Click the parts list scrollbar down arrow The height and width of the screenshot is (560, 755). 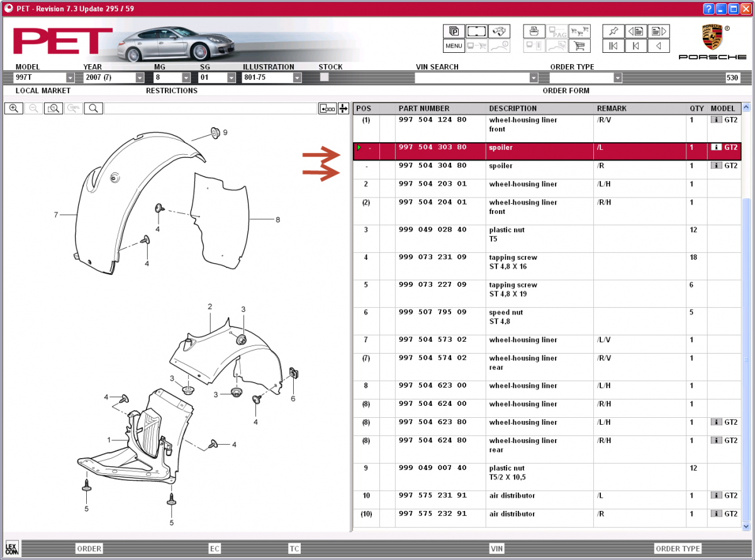click(746, 526)
